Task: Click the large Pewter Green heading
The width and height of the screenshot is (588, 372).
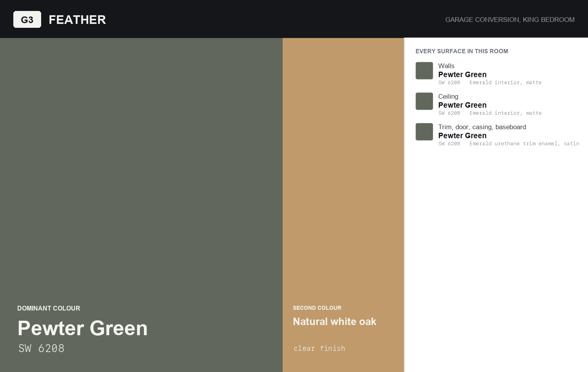Action: click(x=83, y=328)
